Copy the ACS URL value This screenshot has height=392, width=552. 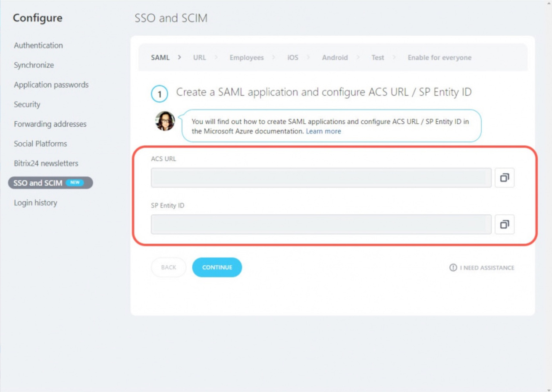[505, 178]
